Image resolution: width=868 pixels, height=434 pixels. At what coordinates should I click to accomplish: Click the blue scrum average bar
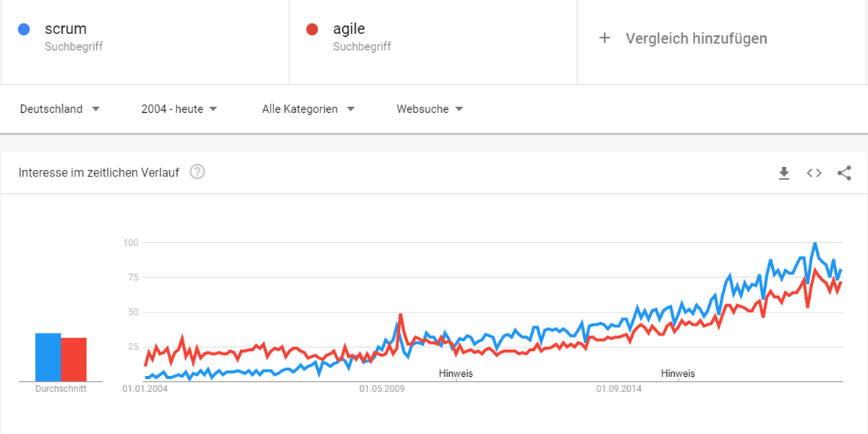click(x=48, y=357)
